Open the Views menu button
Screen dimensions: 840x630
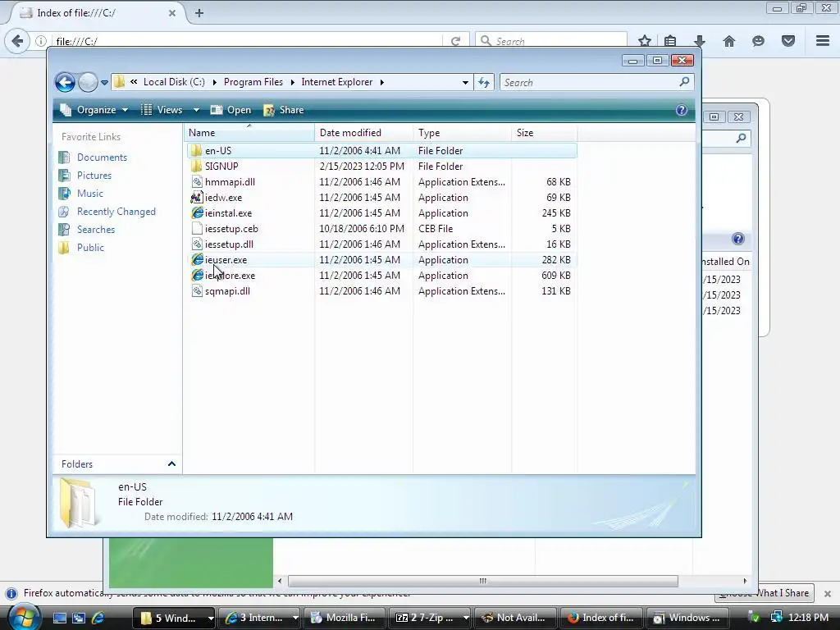(x=162, y=110)
